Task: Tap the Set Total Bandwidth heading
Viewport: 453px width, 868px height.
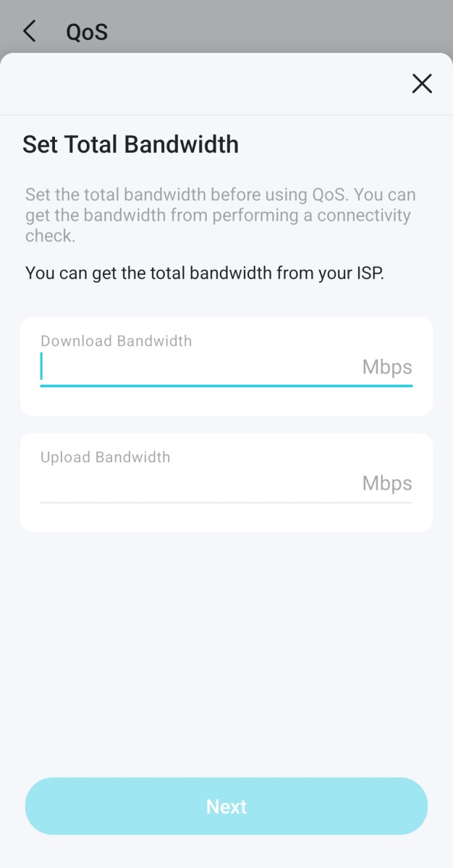Action: click(131, 144)
